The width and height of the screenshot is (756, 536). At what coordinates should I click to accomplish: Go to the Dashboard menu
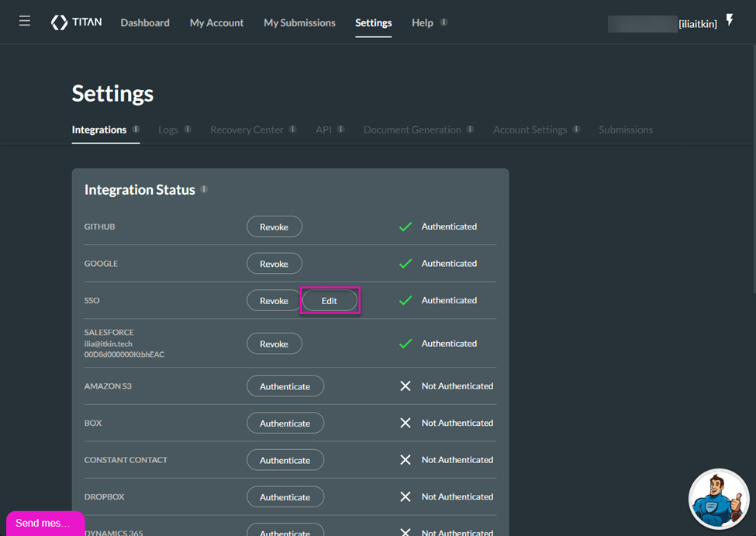click(145, 22)
